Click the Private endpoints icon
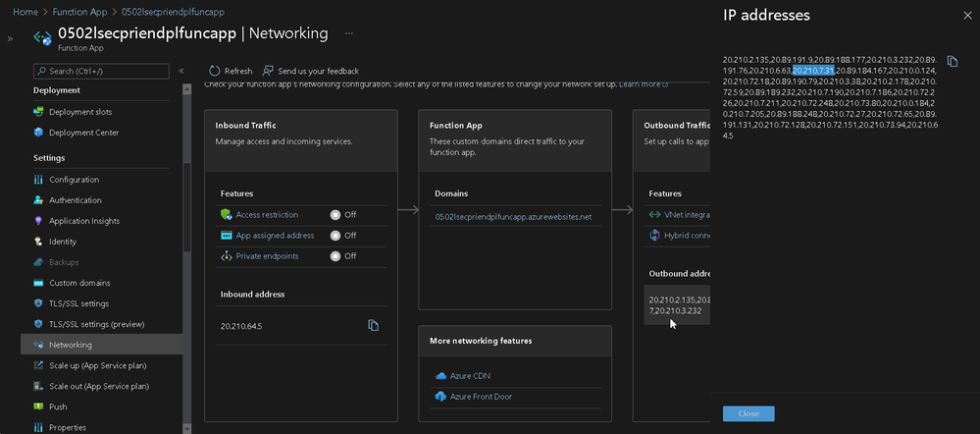Viewport: 980px width, 434px height. coord(227,255)
